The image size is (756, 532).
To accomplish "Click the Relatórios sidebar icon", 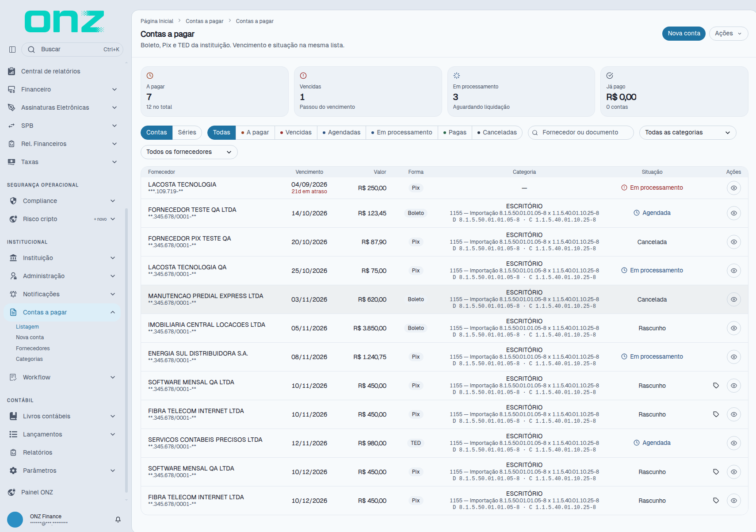I will [13, 452].
